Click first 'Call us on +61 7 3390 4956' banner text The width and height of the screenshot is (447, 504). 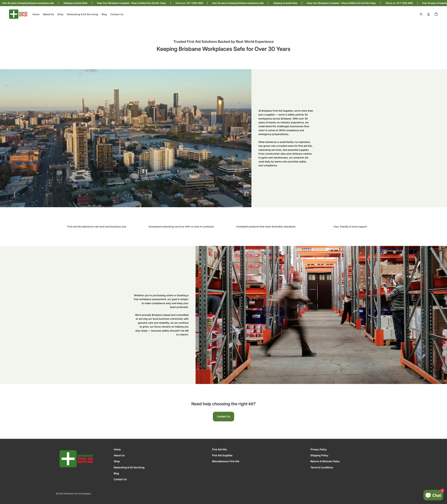pyautogui.click(x=189, y=3)
